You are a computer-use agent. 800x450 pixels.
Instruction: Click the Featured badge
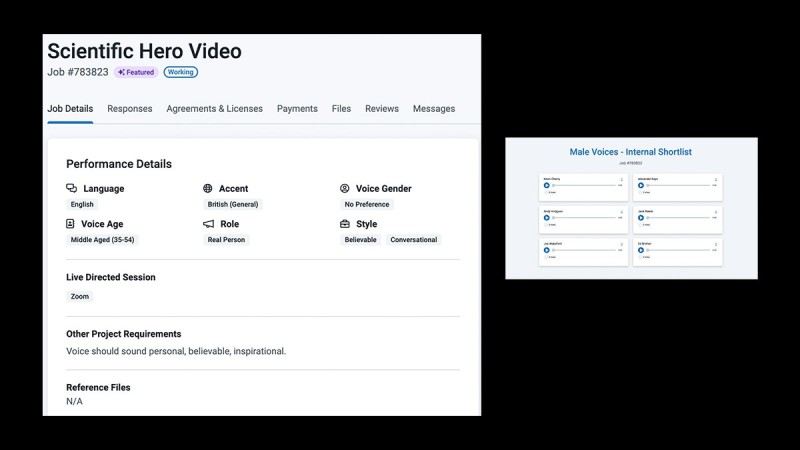point(136,72)
